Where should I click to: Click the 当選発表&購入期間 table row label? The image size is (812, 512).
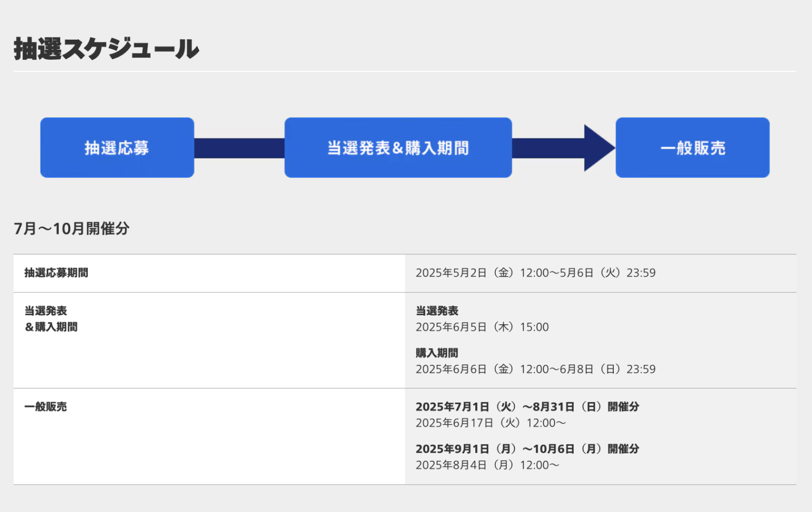(51, 319)
